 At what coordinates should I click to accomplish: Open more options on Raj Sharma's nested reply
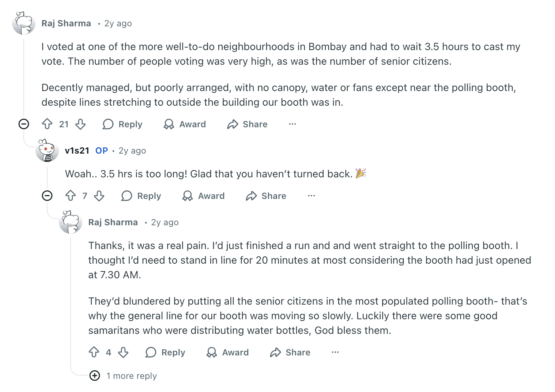(x=335, y=353)
